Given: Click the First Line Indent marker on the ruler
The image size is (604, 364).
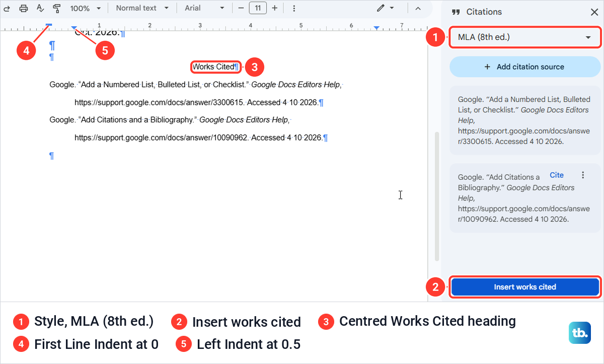Looking at the screenshot, I should (x=49, y=24).
